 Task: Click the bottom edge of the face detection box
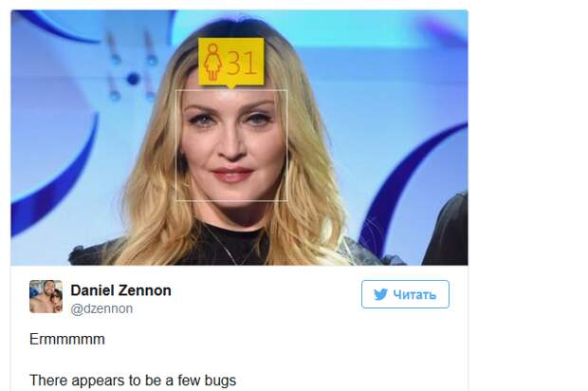pyautogui.click(x=231, y=200)
